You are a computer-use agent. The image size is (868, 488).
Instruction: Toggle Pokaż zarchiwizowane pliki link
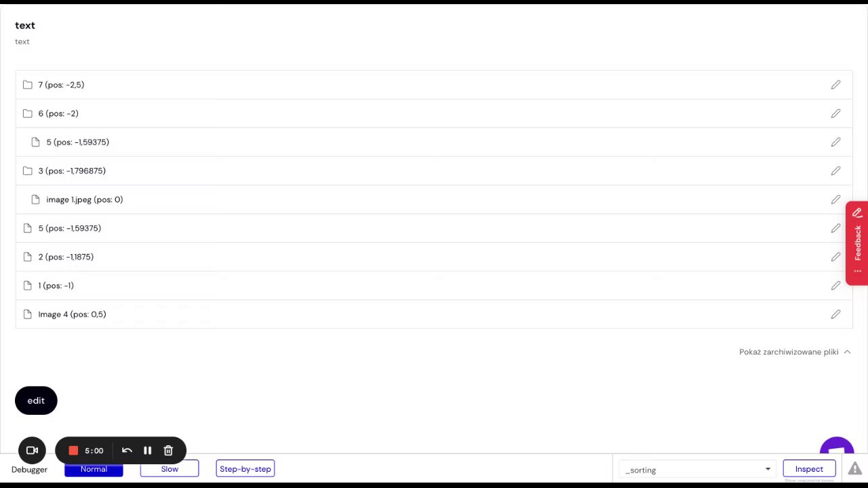point(789,352)
